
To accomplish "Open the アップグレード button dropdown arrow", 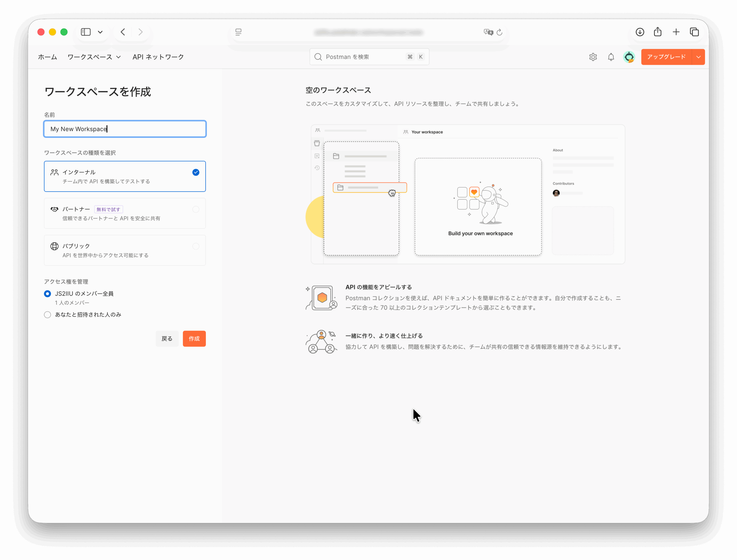I will [698, 57].
